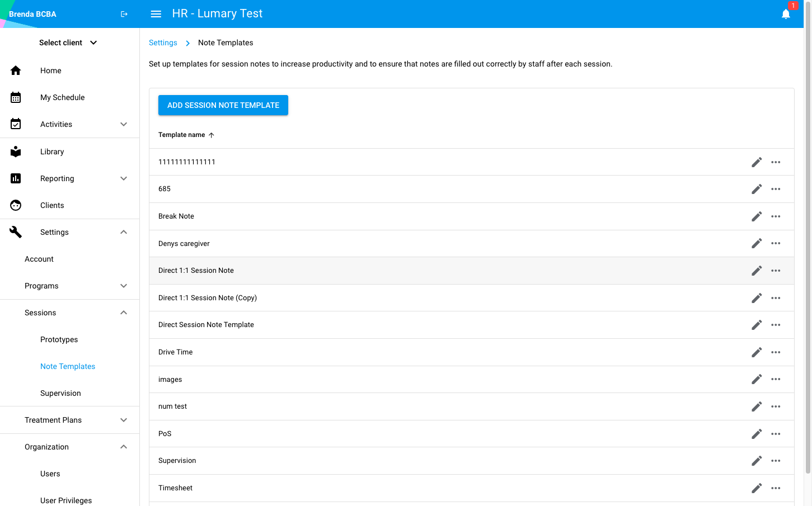Viewport: 812px width, 506px height.
Task: Open the num test template row
Action: tap(472, 406)
